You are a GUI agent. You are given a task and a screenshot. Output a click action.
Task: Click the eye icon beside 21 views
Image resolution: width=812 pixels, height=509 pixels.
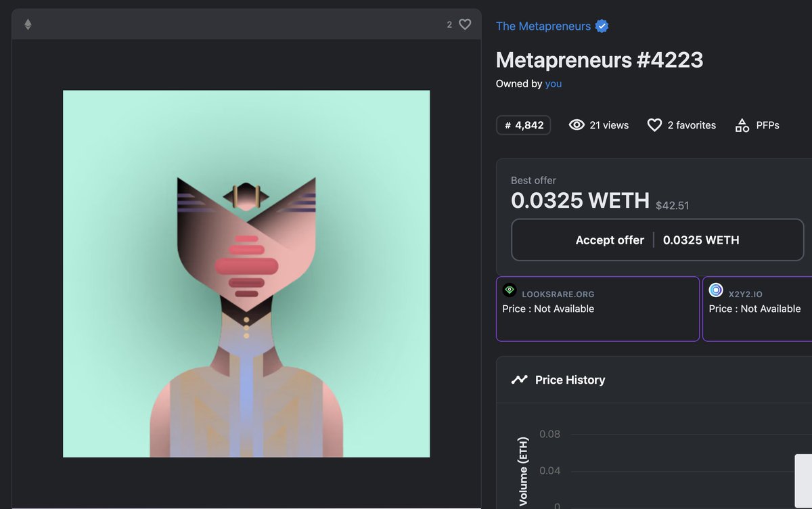(577, 125)
